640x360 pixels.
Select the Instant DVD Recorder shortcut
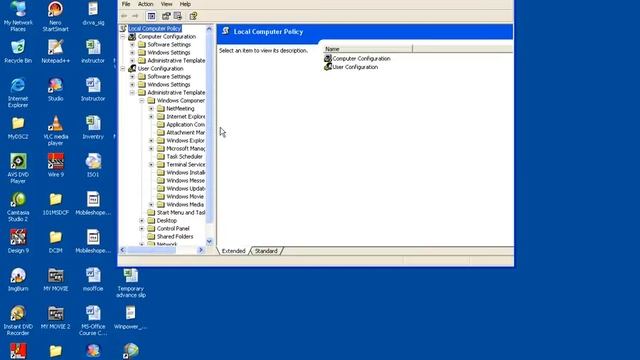(18, 320)
